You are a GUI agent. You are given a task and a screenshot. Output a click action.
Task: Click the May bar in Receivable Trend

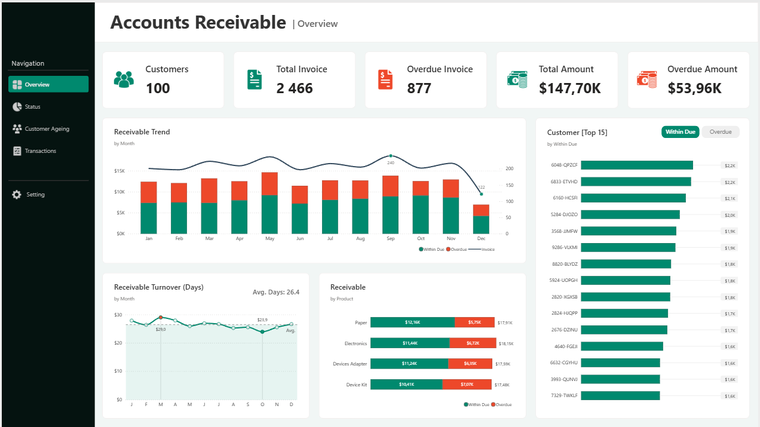tap(269, 205)
